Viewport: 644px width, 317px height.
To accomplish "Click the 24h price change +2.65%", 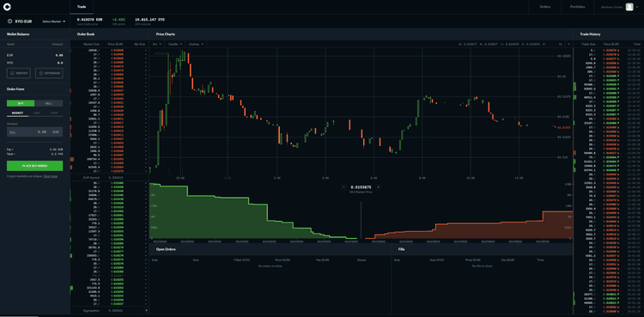I will click(118, 19).
